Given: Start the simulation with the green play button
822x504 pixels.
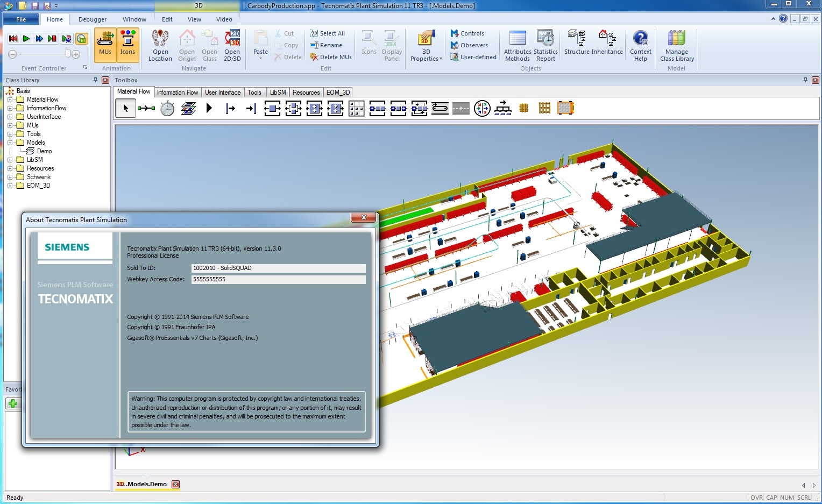Looking at the screenshot, I should pos(26,39).
